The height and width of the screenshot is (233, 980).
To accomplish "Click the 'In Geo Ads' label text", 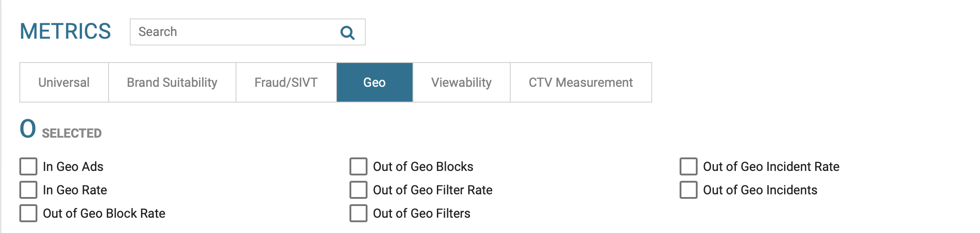I will coord(73,166).
